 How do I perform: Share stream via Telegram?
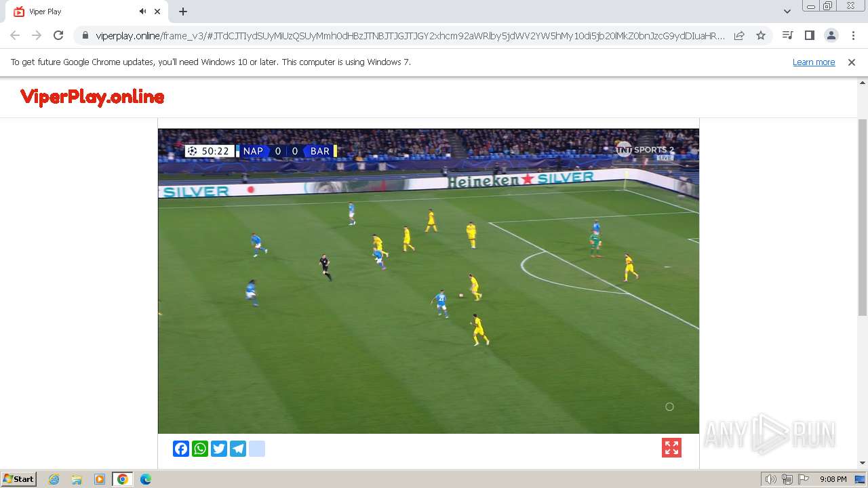(x=238, y=449)
